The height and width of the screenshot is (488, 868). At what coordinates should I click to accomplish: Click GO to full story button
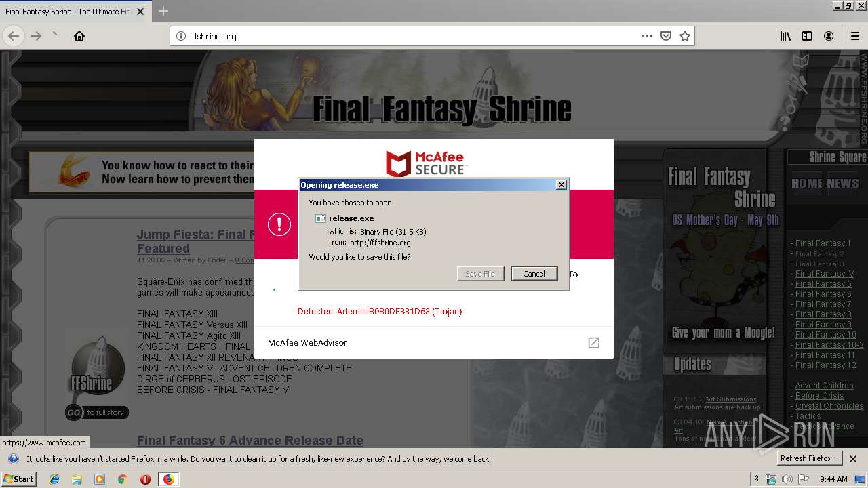[97, 412]
